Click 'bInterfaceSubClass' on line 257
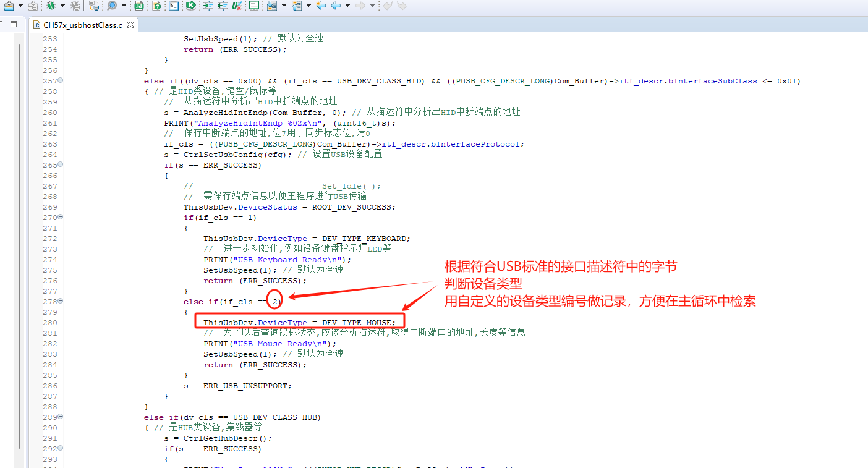Screen dimensions: 868x468 [712, 80]
